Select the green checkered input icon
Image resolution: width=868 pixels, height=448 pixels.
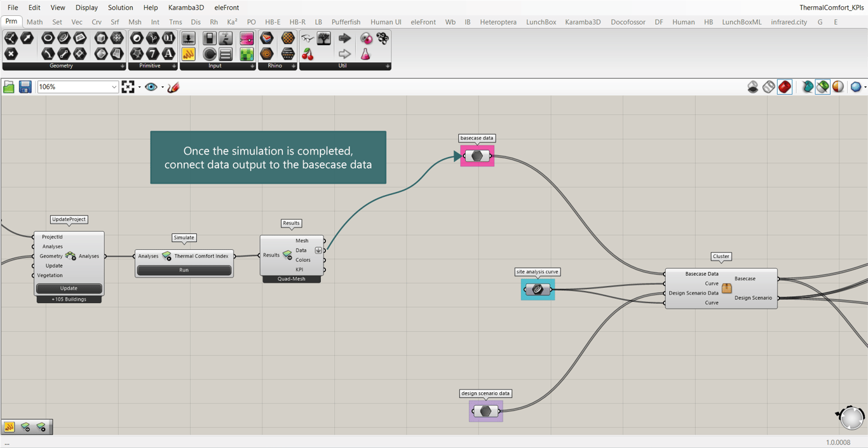[x=247, y=54]
